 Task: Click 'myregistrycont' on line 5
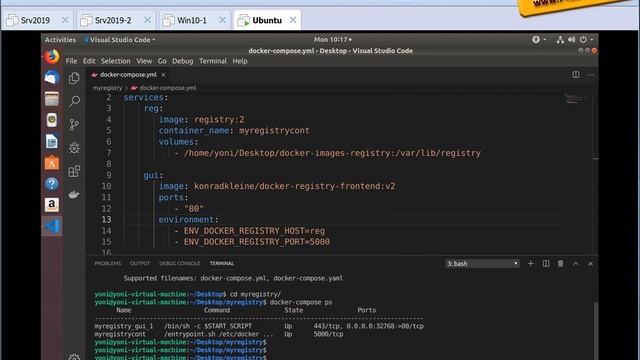coord(274,131)
